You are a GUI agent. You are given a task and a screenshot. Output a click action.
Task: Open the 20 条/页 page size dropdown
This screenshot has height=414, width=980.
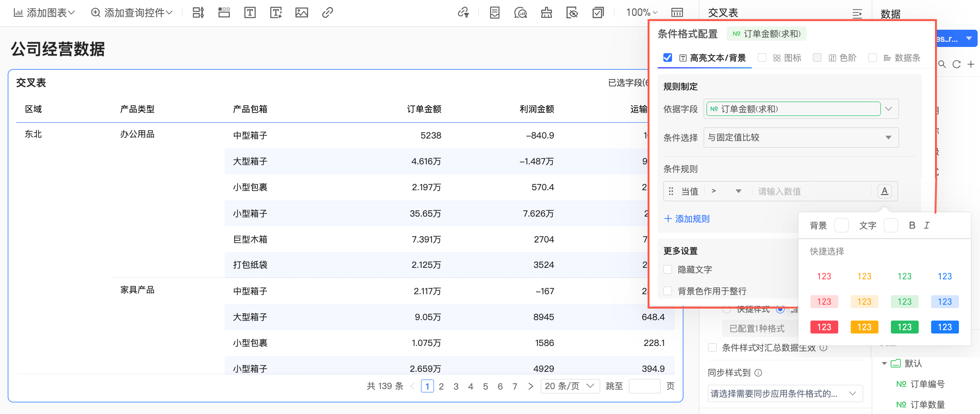coord(570,386)
